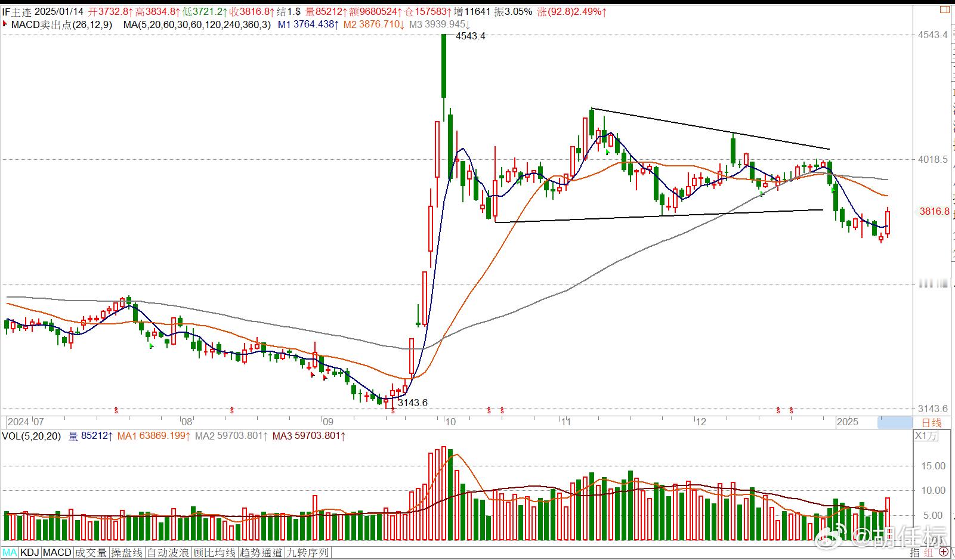
Task: Click the current price tag 3816.8
Action: coord(935,211)
